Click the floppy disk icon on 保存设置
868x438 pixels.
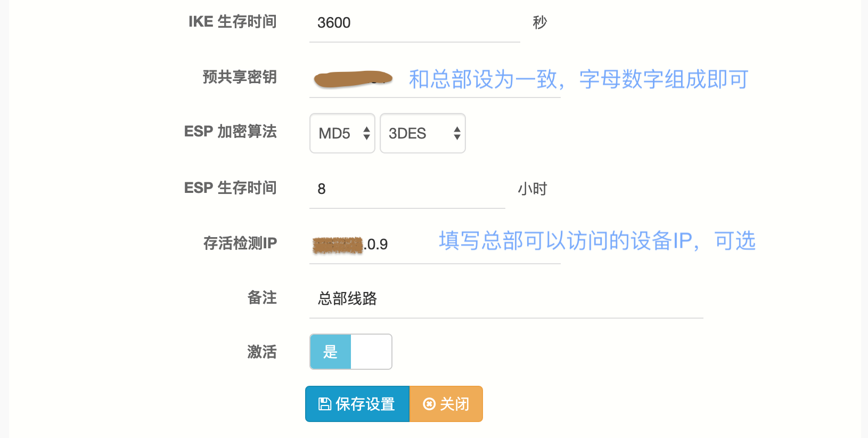click(x=324, y=404)
